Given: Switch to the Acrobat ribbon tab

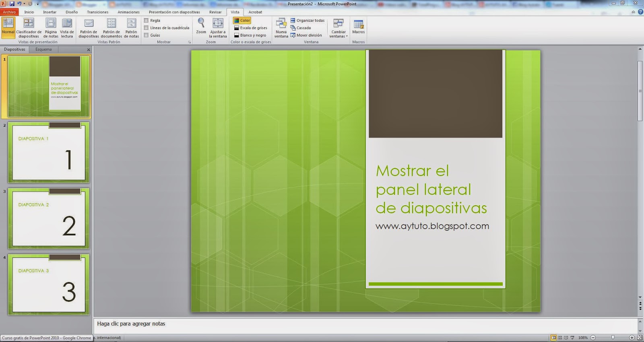Looking at the screenshot, I should point(255,12).
